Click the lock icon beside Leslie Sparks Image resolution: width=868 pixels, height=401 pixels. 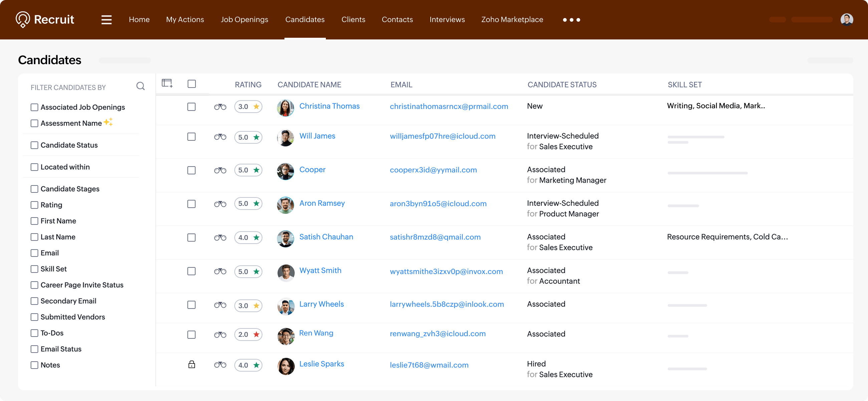point(191,364)
